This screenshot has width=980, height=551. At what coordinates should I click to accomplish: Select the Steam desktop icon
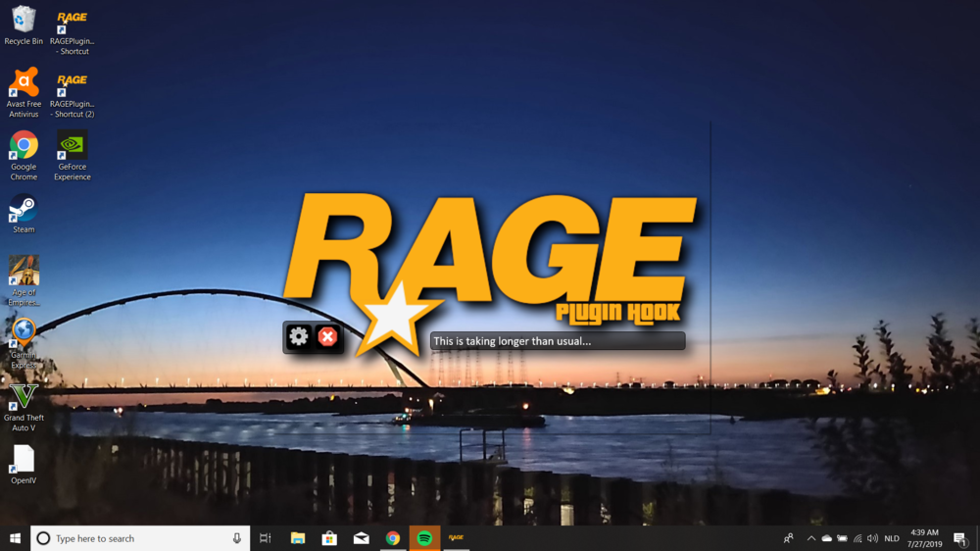pos(24,215)
